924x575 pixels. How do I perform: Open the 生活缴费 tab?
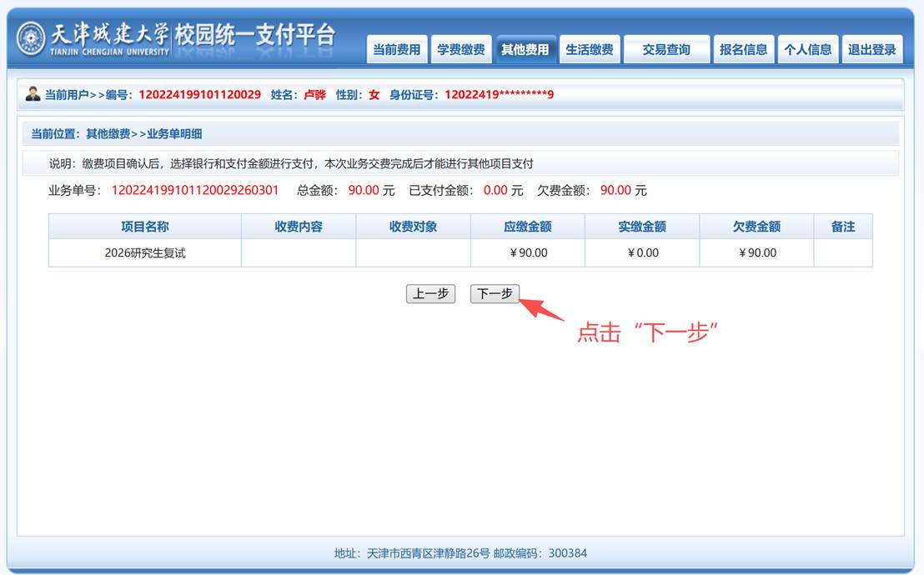590,49
